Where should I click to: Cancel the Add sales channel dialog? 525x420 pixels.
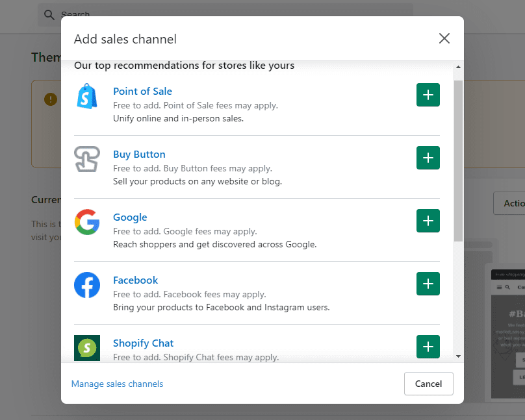[429, 384]
